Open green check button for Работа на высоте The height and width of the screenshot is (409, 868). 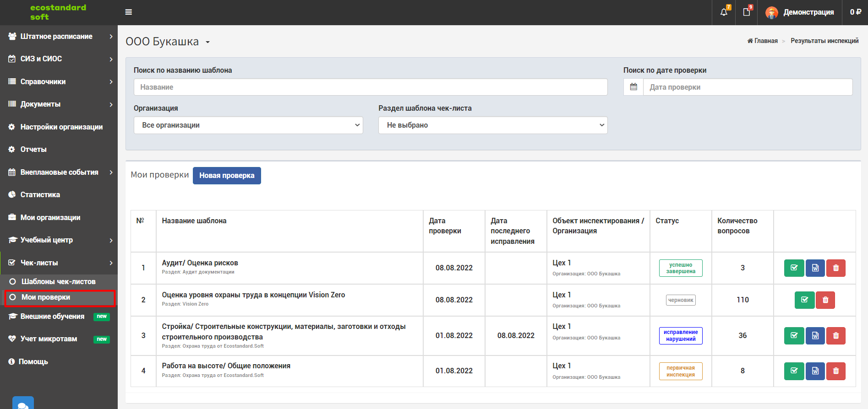[x=794, y=371]
